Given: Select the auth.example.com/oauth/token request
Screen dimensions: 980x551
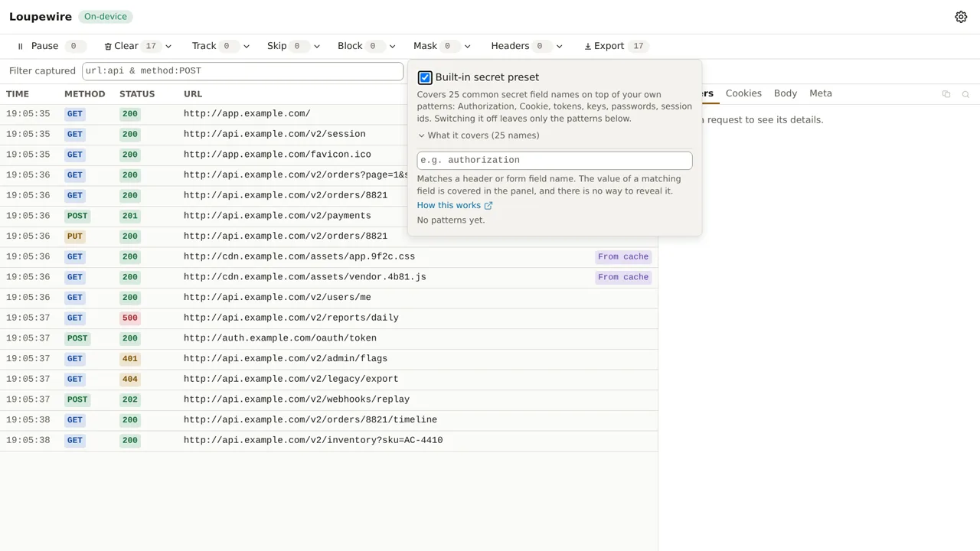Looking at the screenshot, I should (328, 338).
